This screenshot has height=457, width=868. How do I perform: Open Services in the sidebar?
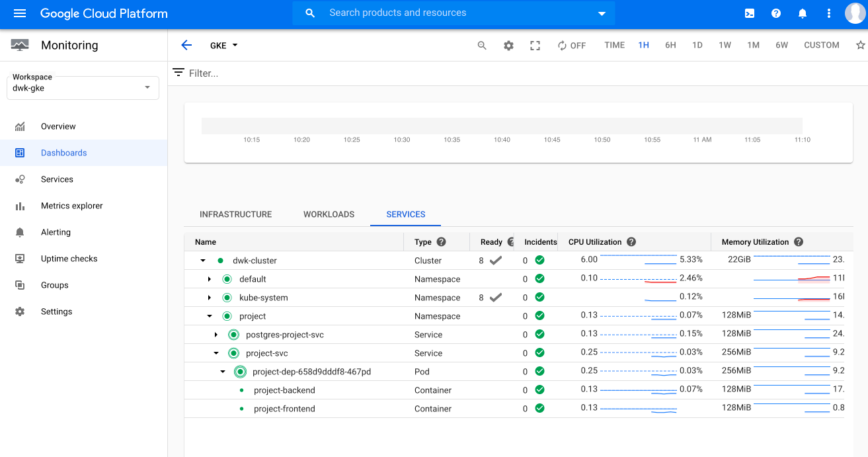point(83,179)
